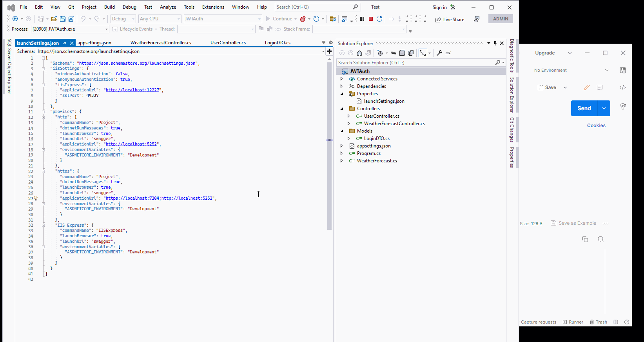
Task: Click the editor vertical scrollbar thumb
Action: (330, 145)
